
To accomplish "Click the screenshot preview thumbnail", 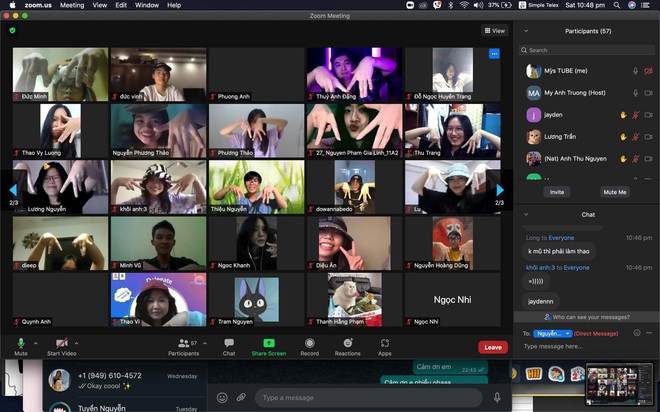I will click(x=619, y=383).
